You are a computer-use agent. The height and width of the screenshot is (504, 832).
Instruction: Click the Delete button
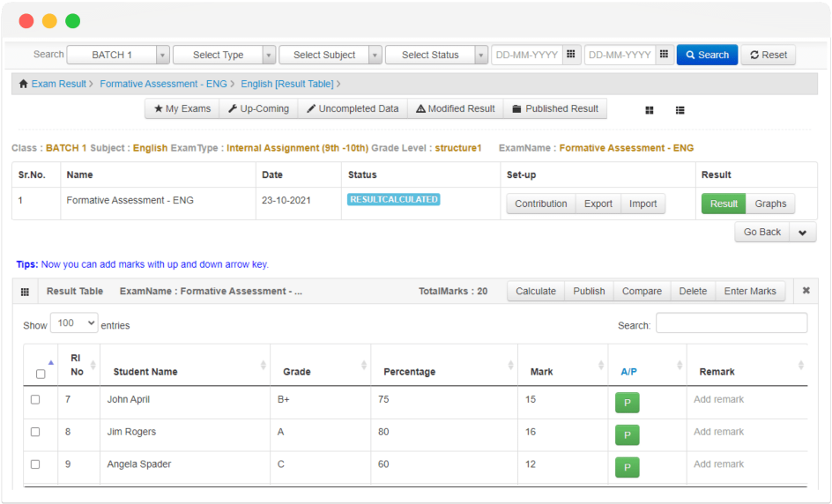693,292
